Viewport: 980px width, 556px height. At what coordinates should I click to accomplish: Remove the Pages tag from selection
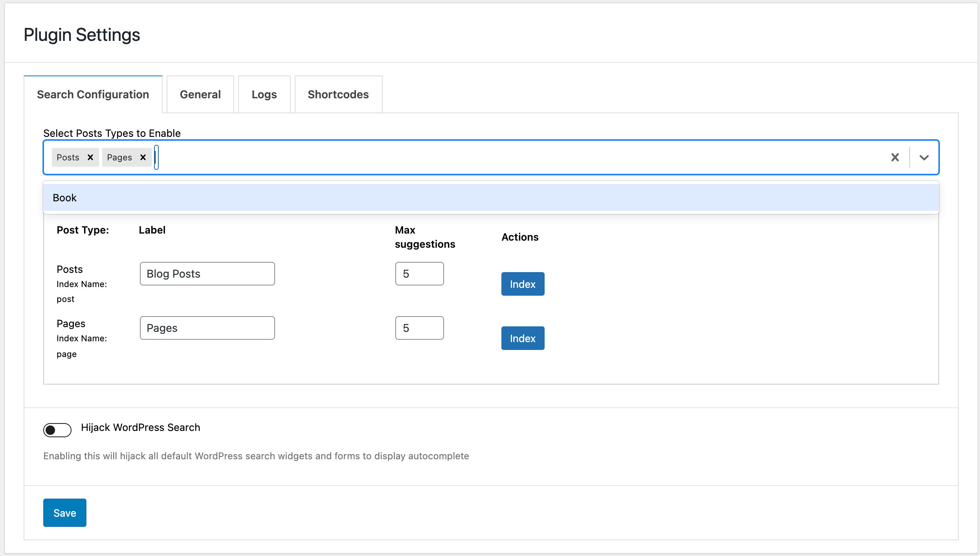coord(143,157)
